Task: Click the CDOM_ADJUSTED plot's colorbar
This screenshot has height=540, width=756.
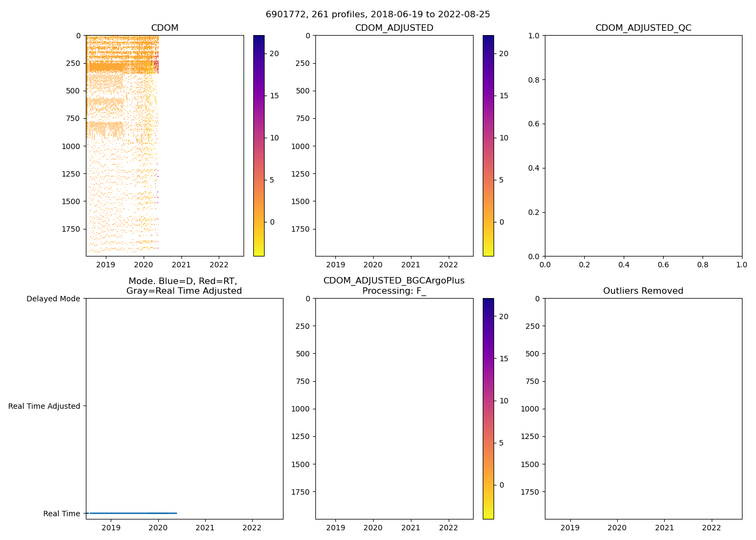Action: click(x=488, y=146)
